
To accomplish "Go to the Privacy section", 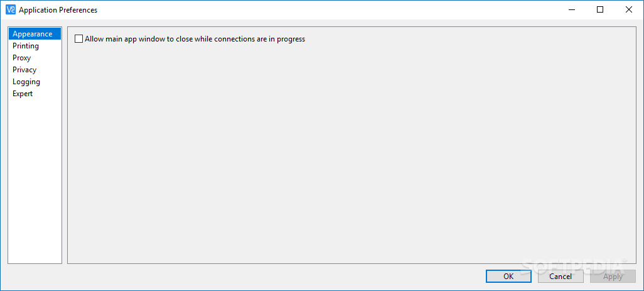I will tap(24, 70).
